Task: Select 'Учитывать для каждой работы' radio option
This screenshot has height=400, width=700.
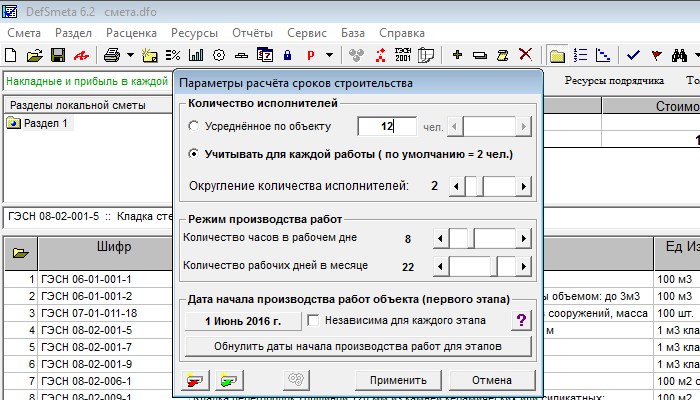Action: pyautogui.click(x=195, y=155)
